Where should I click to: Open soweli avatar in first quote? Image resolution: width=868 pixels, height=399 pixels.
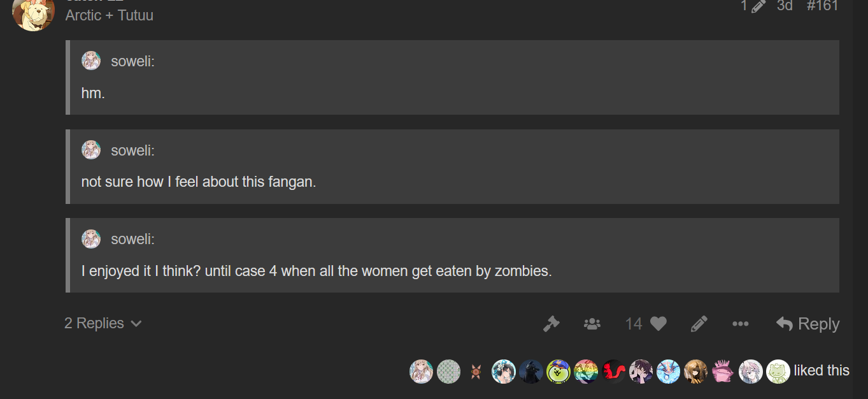(x=91, y=61)
